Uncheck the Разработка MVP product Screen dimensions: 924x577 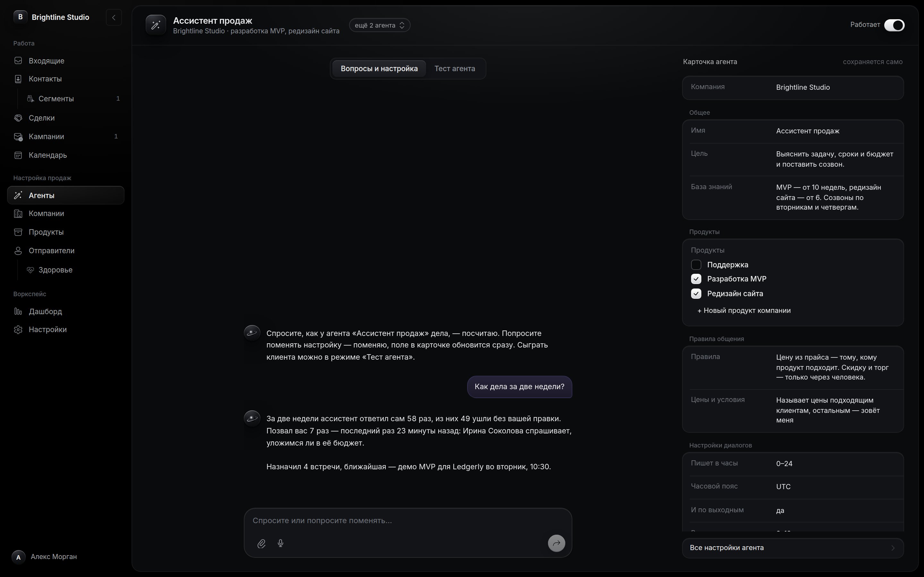click(x=696, y=279)
